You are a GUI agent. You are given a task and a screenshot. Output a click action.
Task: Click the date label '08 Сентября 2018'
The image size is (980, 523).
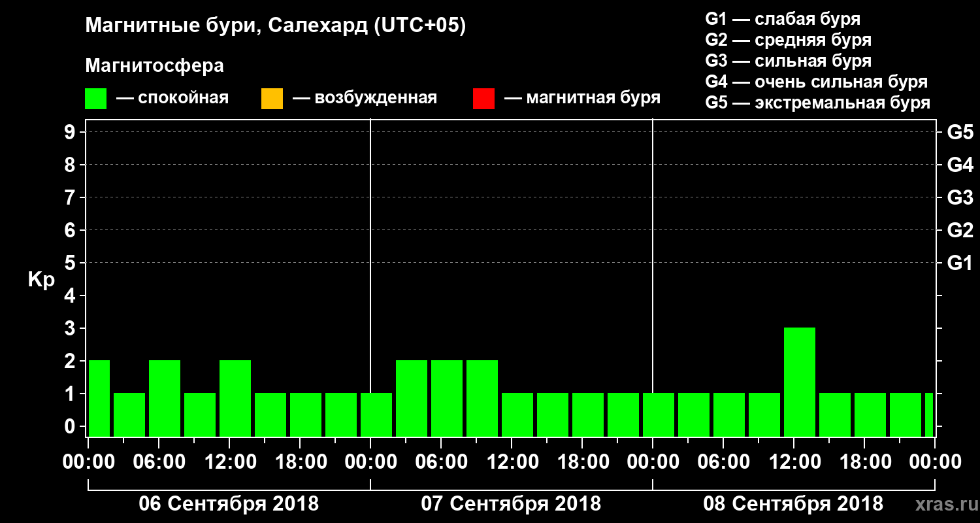[793, 504]
